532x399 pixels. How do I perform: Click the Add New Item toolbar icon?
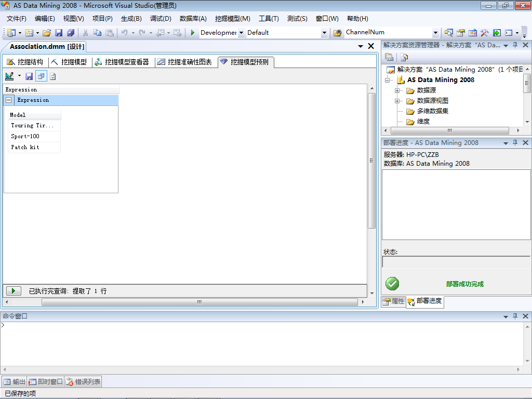click(29, 33)
